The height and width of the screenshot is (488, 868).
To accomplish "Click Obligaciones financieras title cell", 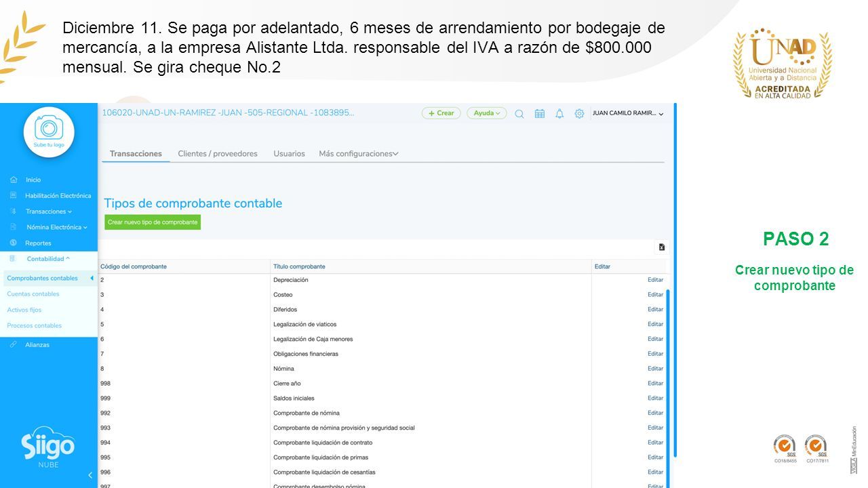I will 306,354.
